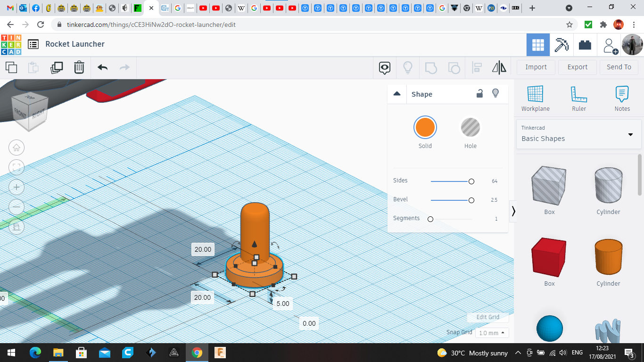644x362 pixels.
Task: Select the red Box shape thumbnail
Action: [549, 257]
